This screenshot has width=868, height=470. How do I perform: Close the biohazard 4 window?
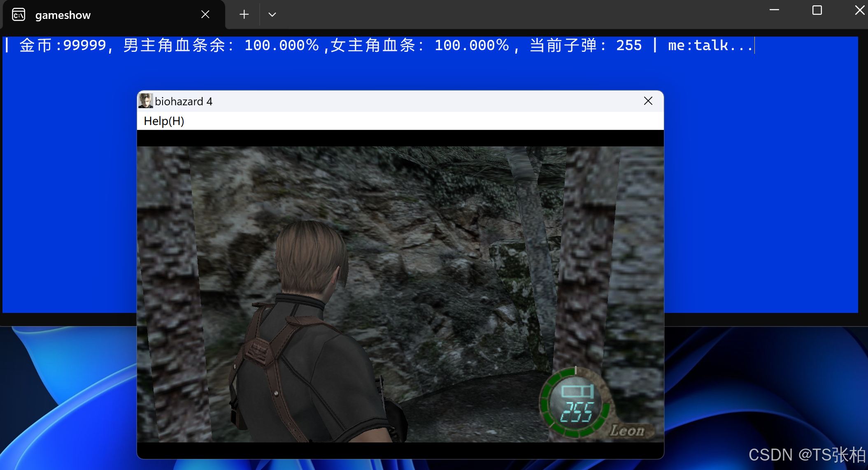[648, 101]
